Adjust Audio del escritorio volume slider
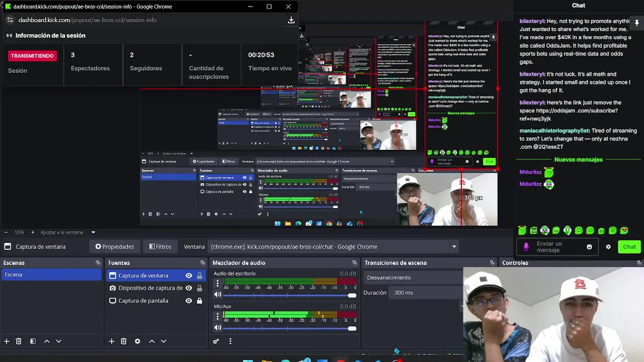This screenshot has width=644, height=362. click(290, 295)
